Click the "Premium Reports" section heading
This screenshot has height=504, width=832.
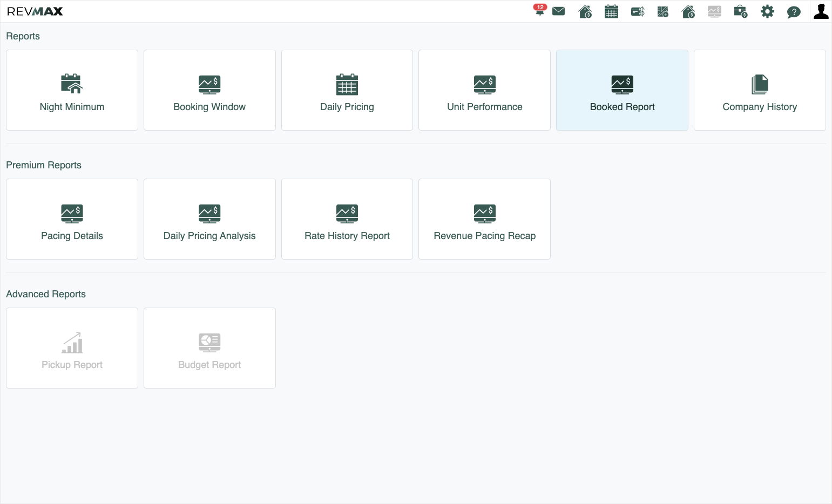click(x=44, y=165)
